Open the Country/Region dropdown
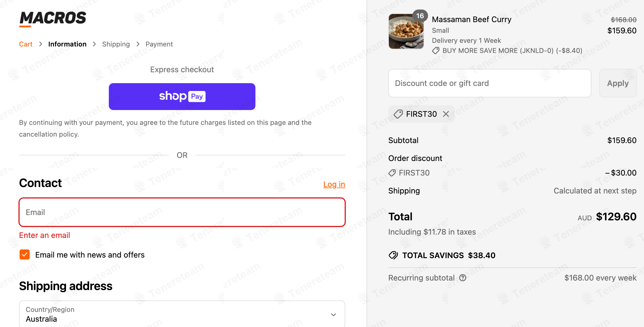The image size is (644, 327). tap(182, 314)
